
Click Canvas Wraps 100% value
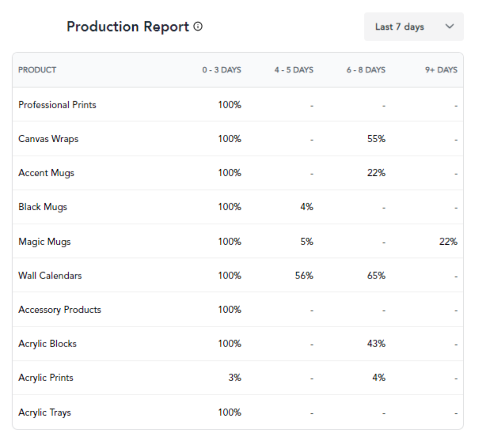pos(229,139)
